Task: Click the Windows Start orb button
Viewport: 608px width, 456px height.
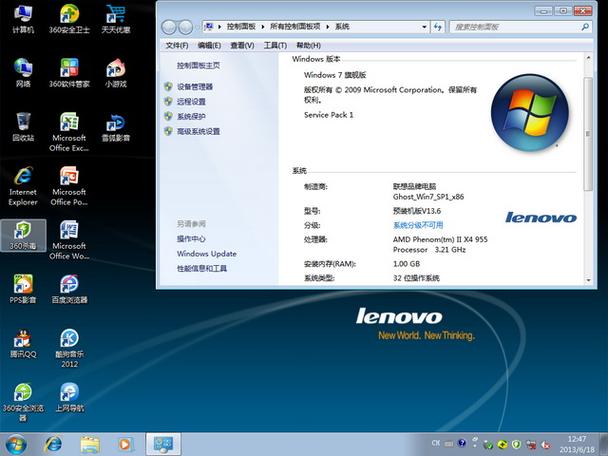Action: pos(17,443)
